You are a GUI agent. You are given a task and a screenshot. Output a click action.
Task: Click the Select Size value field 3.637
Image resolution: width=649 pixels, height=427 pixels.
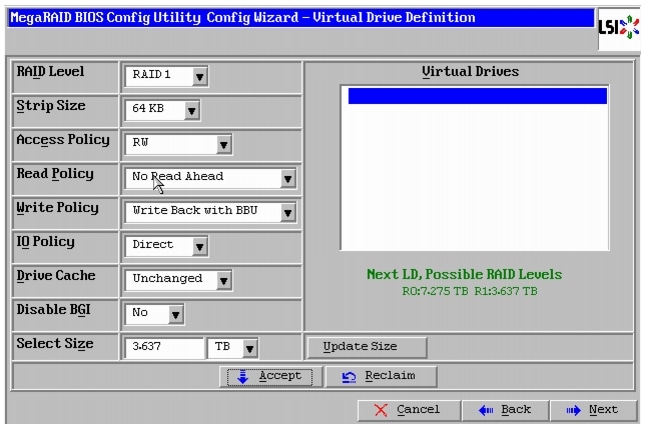(x=164, y=348)
